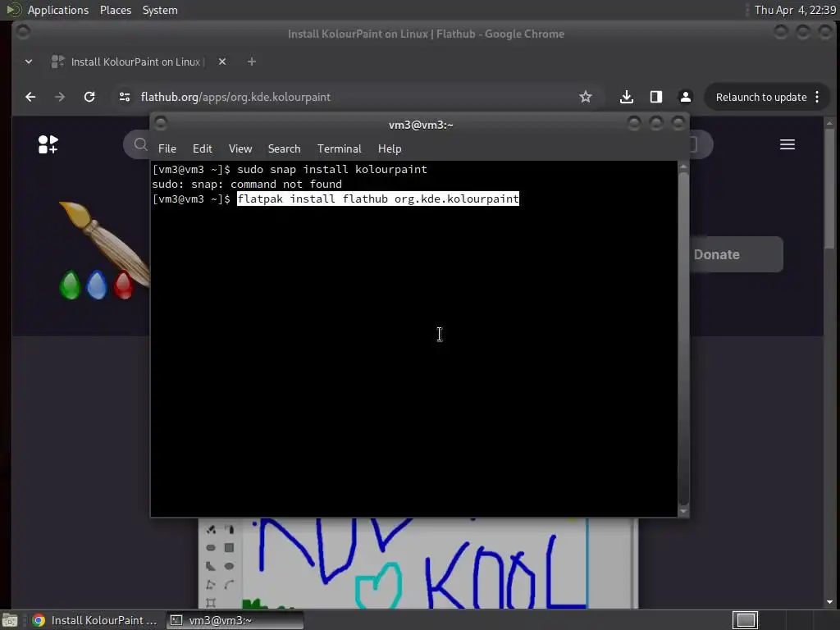Open the Terminal menu in terminal
This screenshot has width=840, height=630.
point(339,149)
